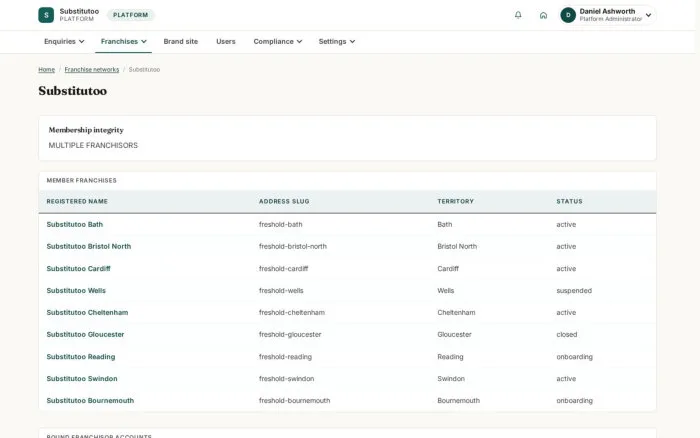Click the green Substitutoo logo icon

coord(46,15)
